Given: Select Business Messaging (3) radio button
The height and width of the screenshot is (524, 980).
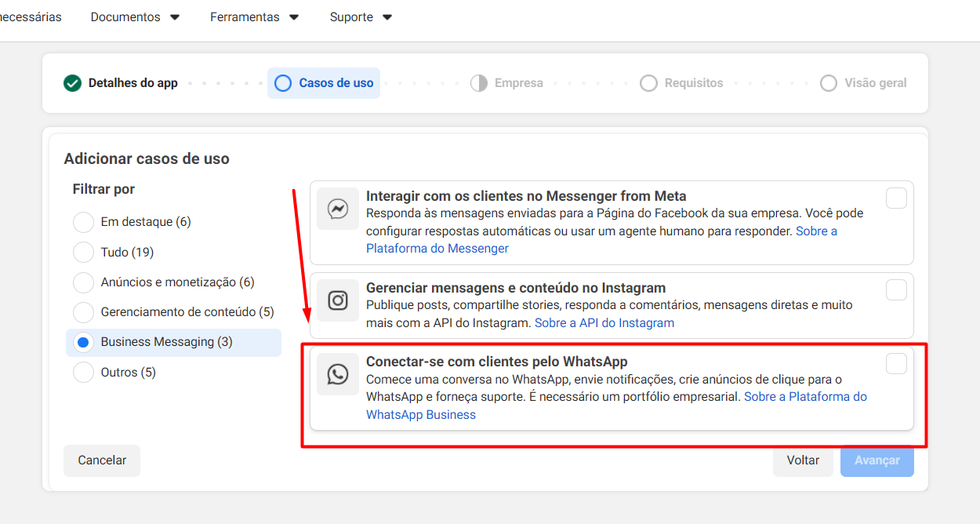Looking at the screenshot, I should coord(83,343).
